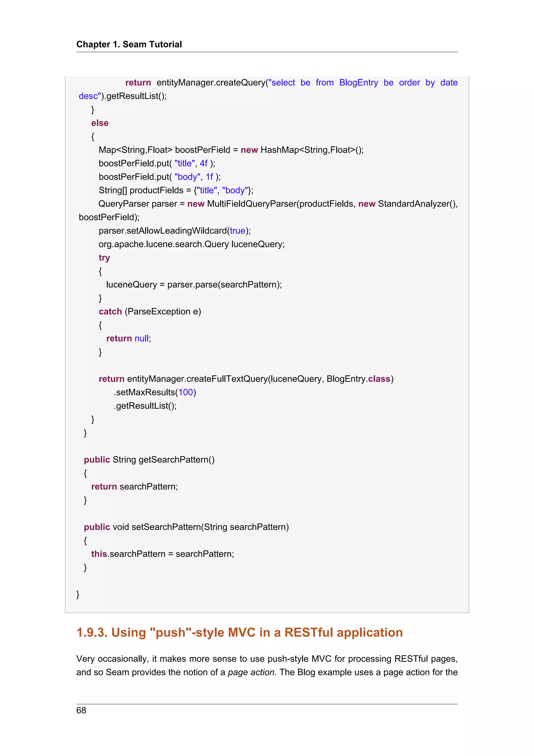Click 'luceneQuery = parser.parse(searchPattern);' line
The width and height of the screenshot is (534, 756).
[x=194, y=285]
